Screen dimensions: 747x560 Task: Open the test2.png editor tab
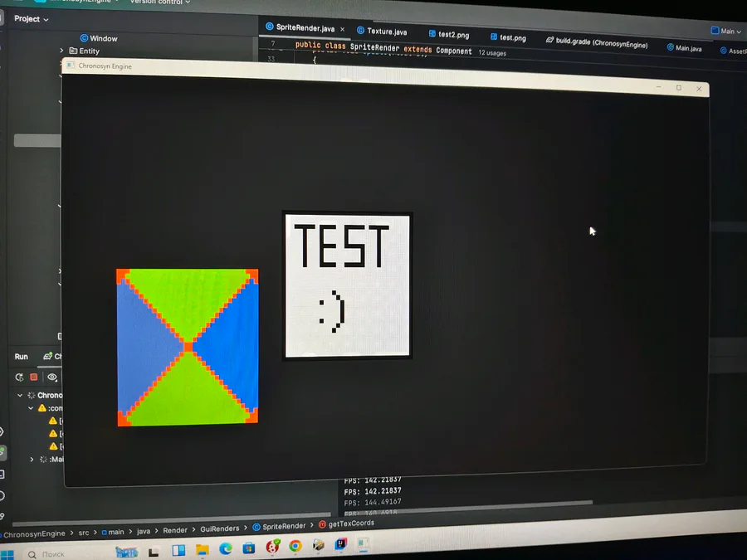(x=449, y=34)
